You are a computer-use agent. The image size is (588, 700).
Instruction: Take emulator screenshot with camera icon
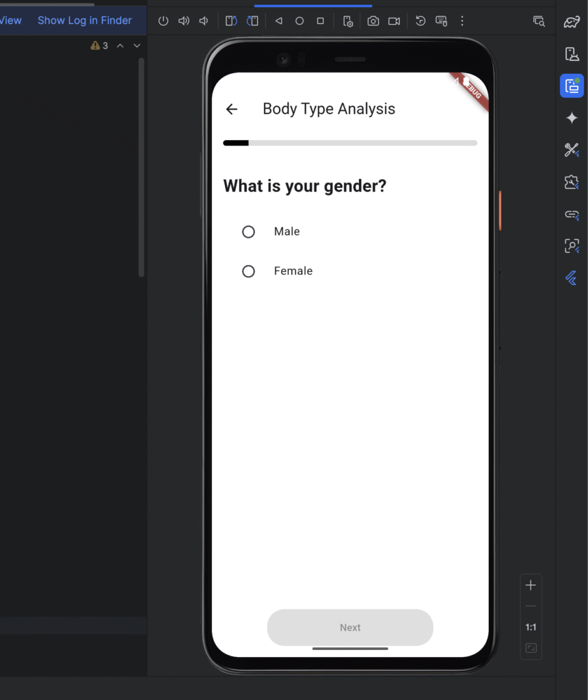coord(373,21)
